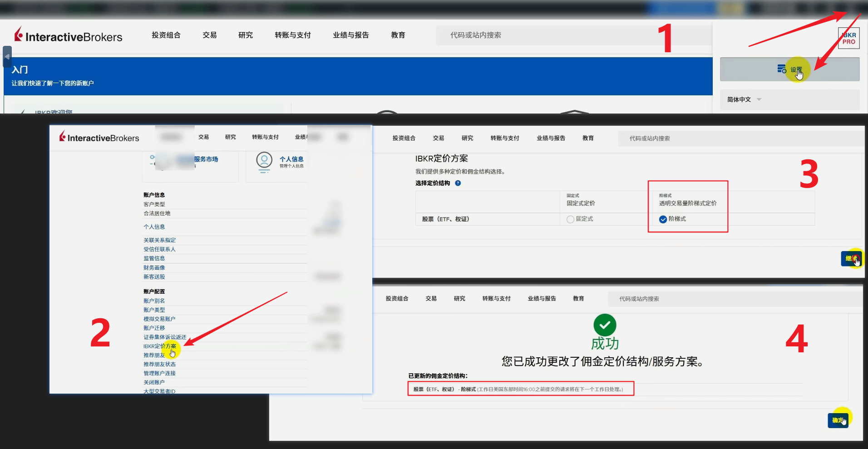The height and width of the screenshot is (449, 868).
Task: Open 业绩与报告 menu on the IBKR定价方案 page
Action: coord(551,138)
